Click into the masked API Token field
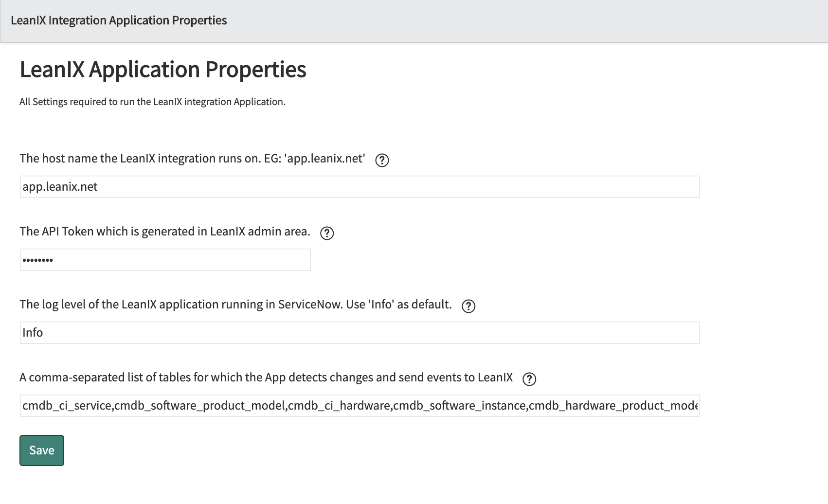 (165, 260)
